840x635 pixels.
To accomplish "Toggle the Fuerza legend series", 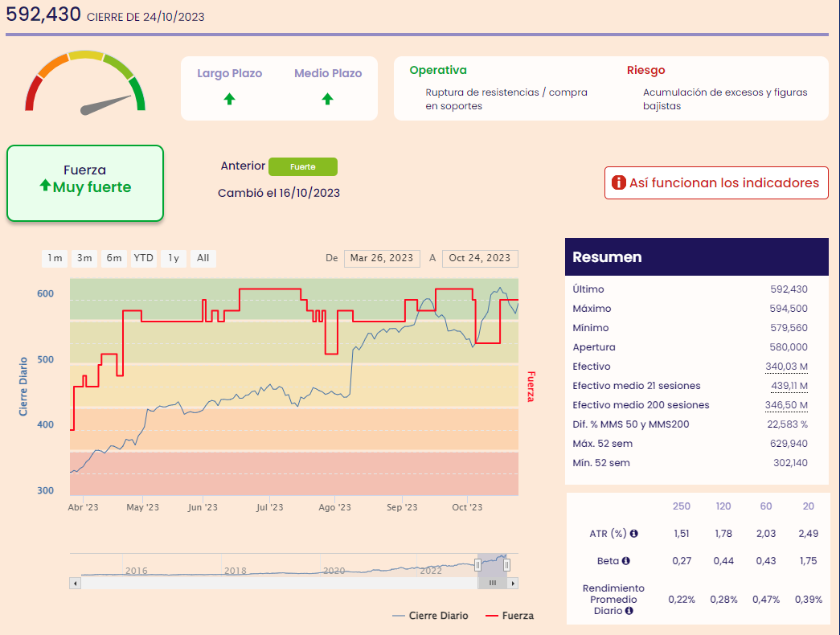I will pos(510,616).
